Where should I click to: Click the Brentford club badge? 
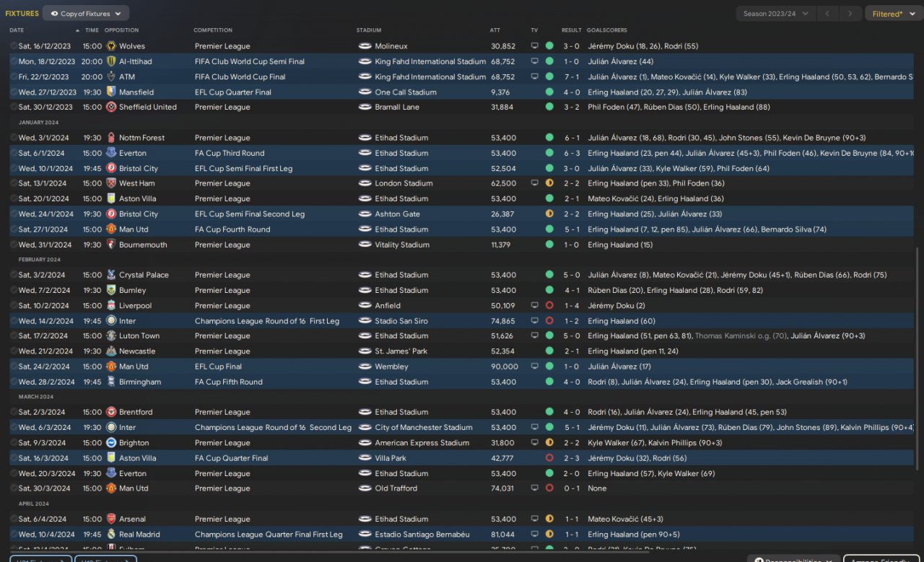(x=111, y=412)
